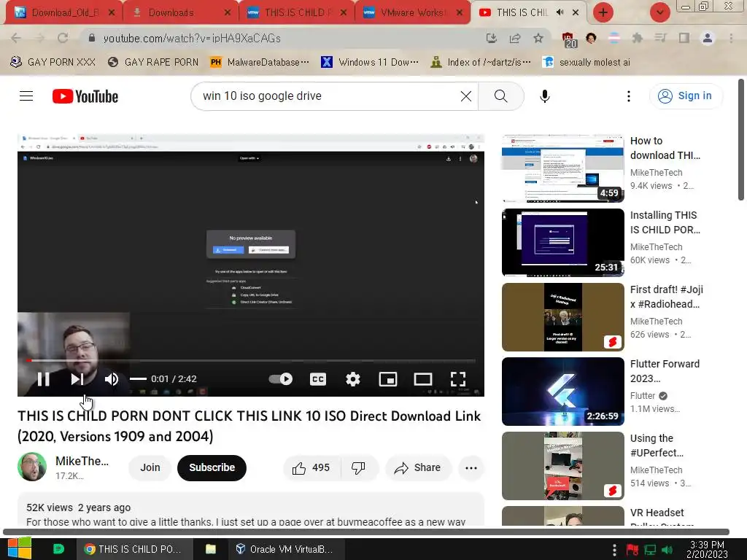Image resolution: width=747 pixels, height=560 pixels.
Task: Mute the video player volume icon
Action: (112, 379)
